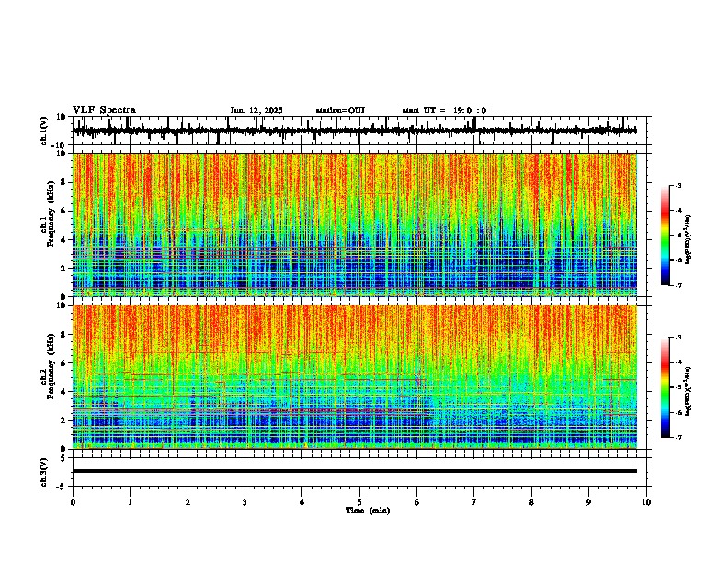Click the time axis tick label 5

[x=359, y=502]
